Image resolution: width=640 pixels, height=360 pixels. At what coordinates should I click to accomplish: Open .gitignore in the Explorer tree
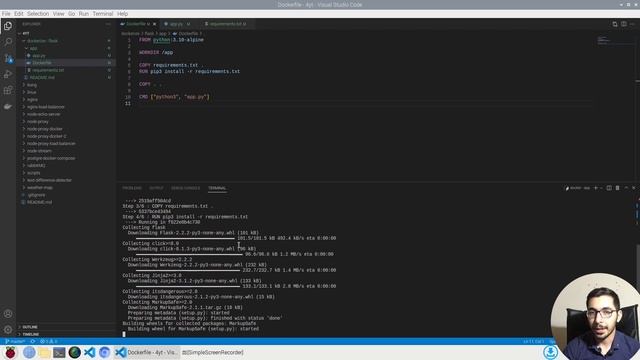click(65, 195)
